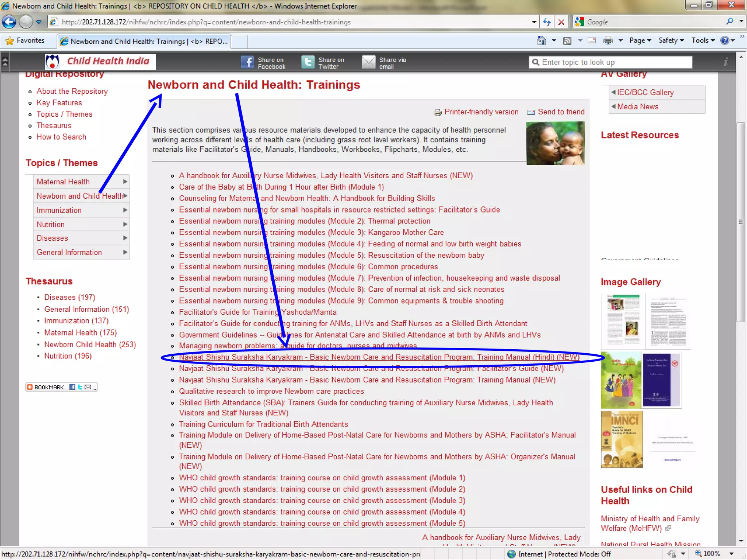Viewport: 747px width, 560px height.
Task: Open the Qualitative research Newborn care link
Action: pyautogui.click(x=271, y=391)
